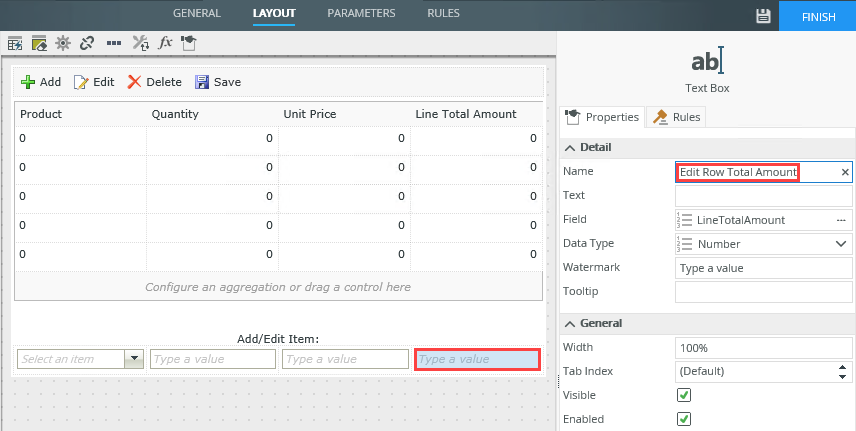Click the gear settings icon in toolbar
The image size is (856, 431).
pyautogui.click(x=63, y=43)
